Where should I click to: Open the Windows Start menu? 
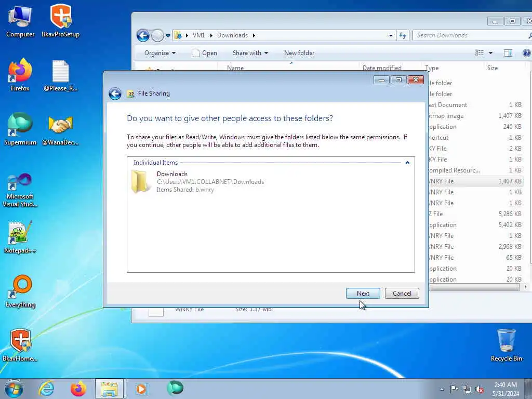[14, 389]
